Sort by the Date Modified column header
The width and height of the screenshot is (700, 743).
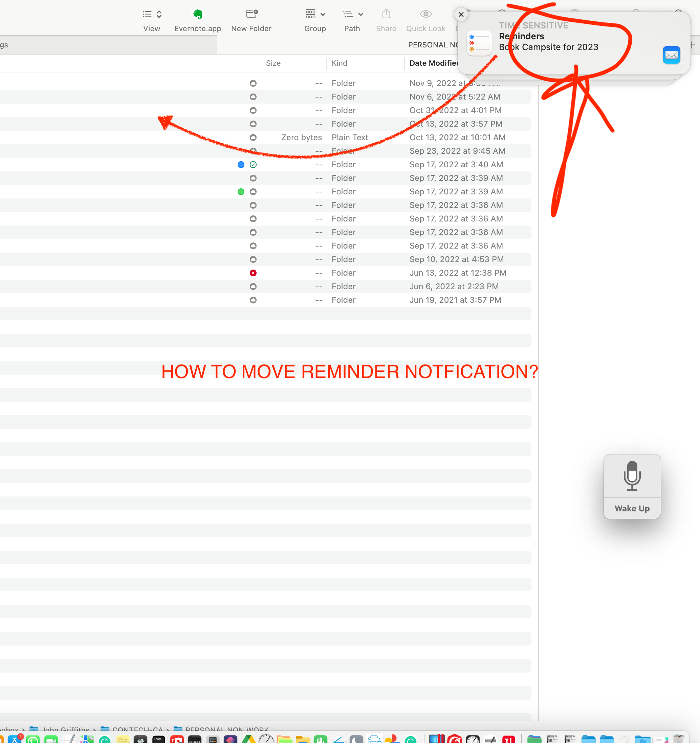click(433, 63)
